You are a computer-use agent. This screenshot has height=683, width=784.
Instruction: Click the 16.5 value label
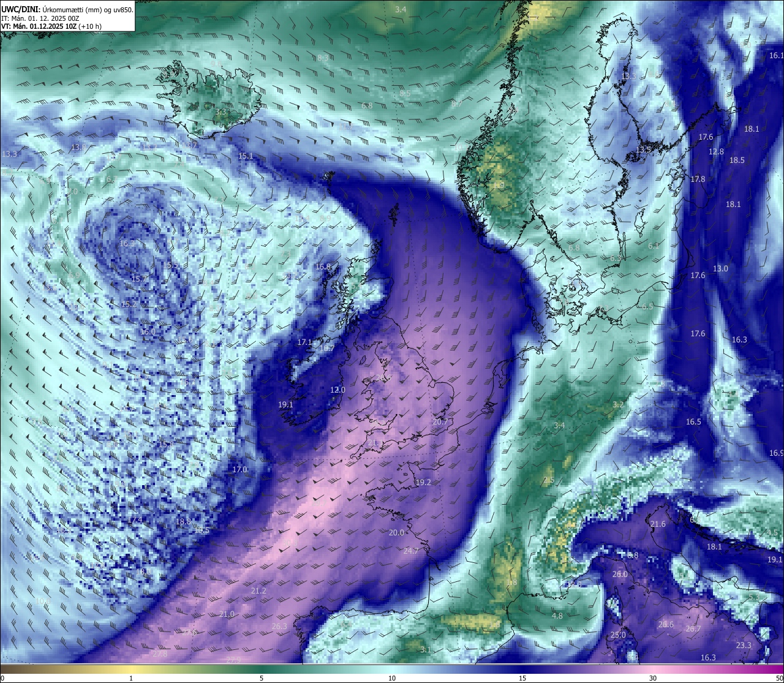(693, 422)
